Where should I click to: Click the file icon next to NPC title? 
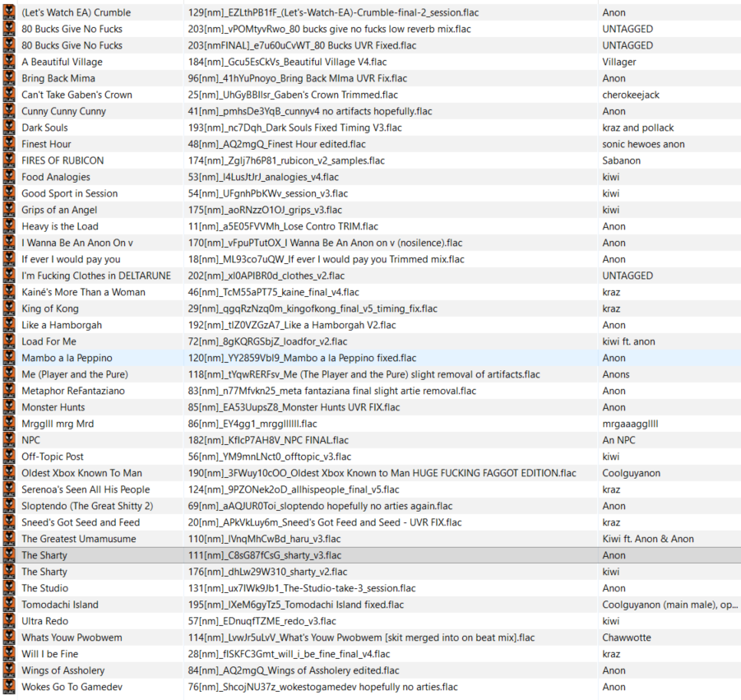tap(9, 440)
